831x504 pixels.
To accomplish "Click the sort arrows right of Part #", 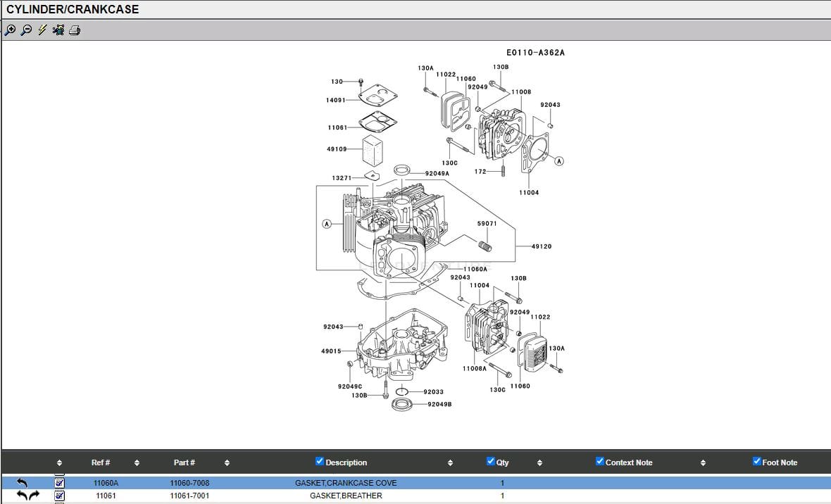I will pos(227,463).
